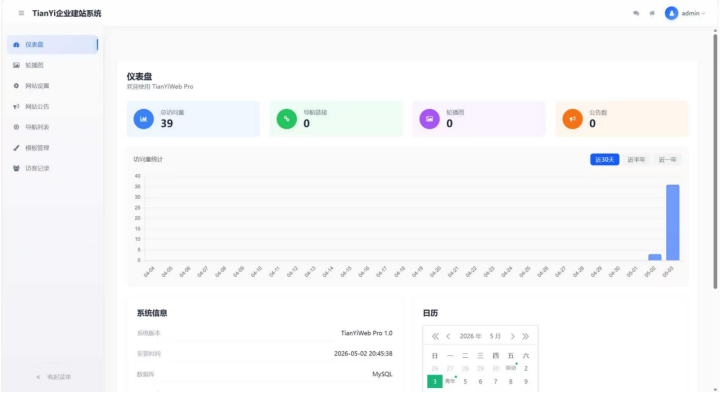
Task: Click the 导航列表 compass icon
Action: click(17, 127)
